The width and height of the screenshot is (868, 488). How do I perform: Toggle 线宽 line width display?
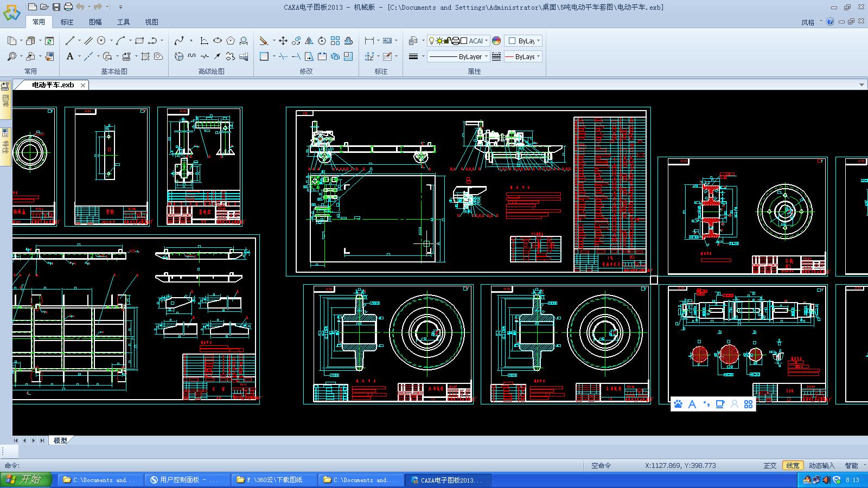click(x=793, y=465)
